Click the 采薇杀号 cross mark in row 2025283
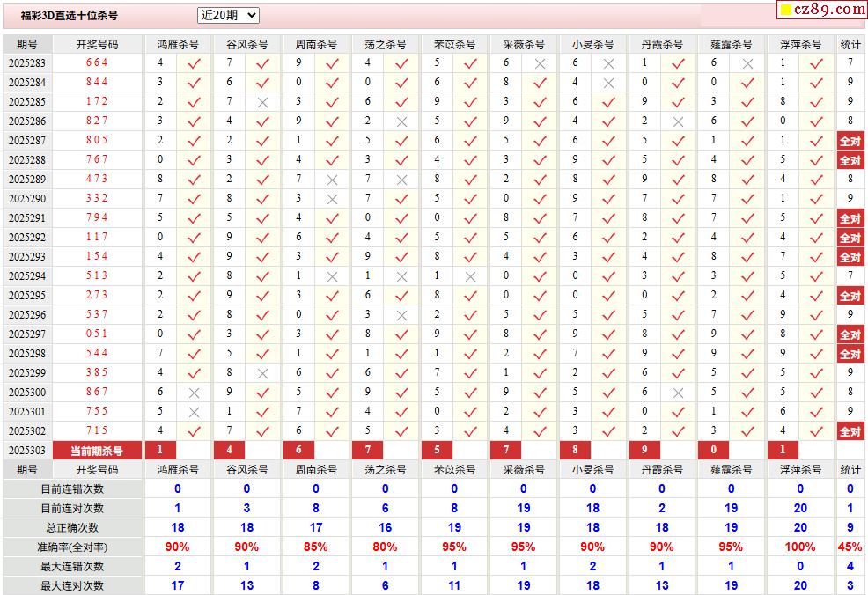This screenshot has height=595, width=868. (x=540, y=63)
